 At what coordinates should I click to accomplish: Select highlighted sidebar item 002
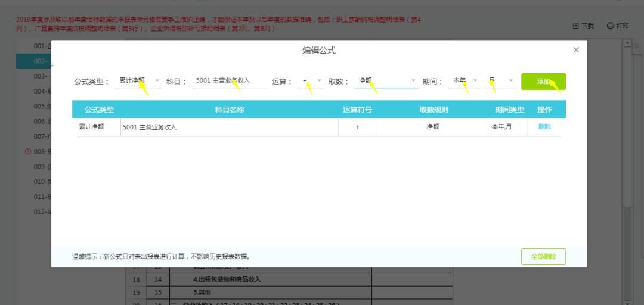pyautogui.click(x=34, y=61)
